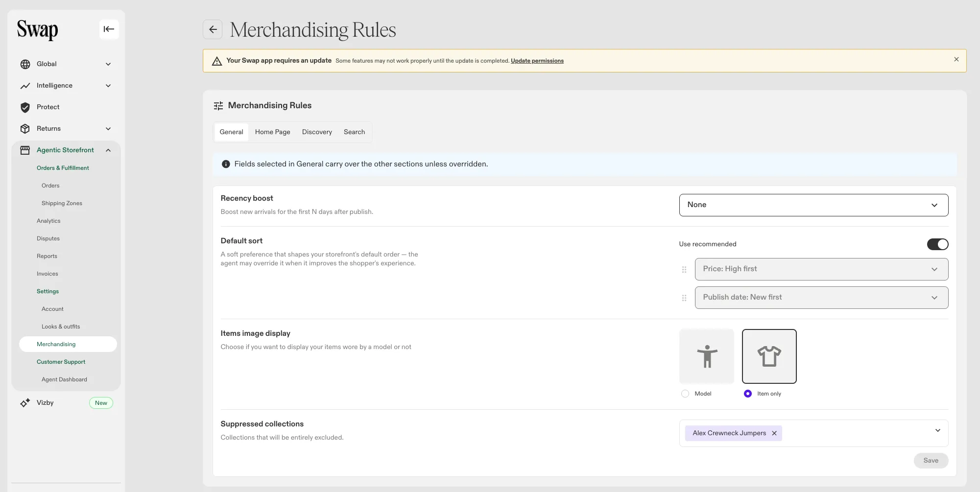Select the Item only shirt image tile
This screenshot has height=492, width=980.
(769, 356)
